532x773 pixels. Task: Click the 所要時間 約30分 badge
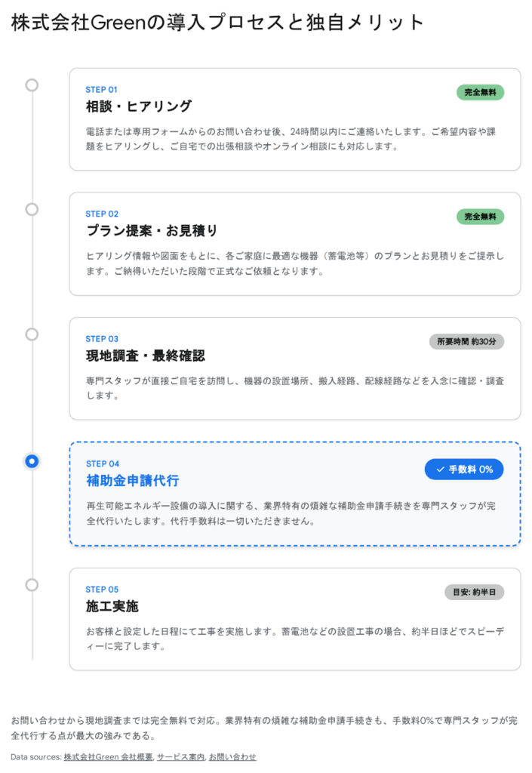click(466, 341)
